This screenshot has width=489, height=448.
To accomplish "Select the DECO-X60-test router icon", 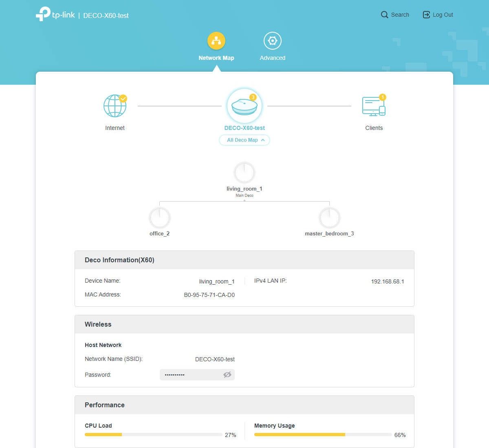I will [244, 106].
